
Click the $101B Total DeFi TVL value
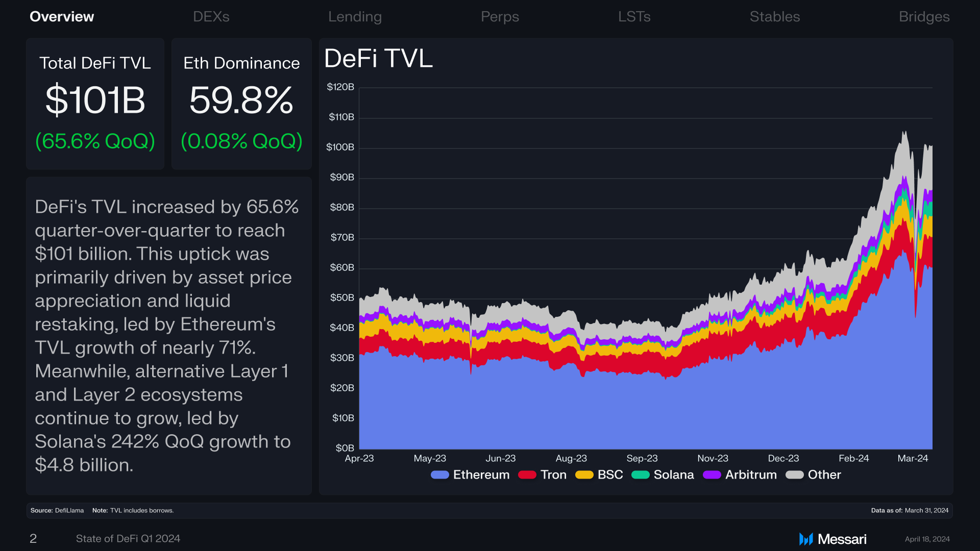pyautogui.click(x=95, y=100)
